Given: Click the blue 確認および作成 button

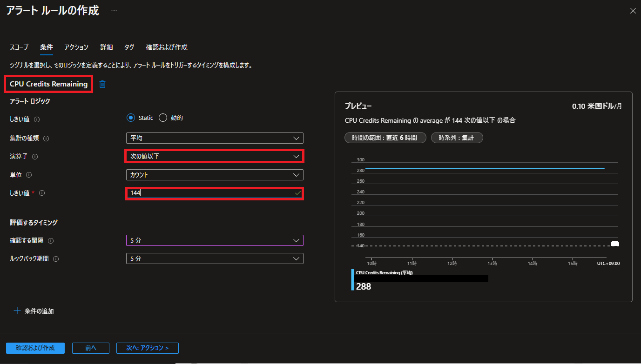Looking at the screenshot, I should (35, 348).
